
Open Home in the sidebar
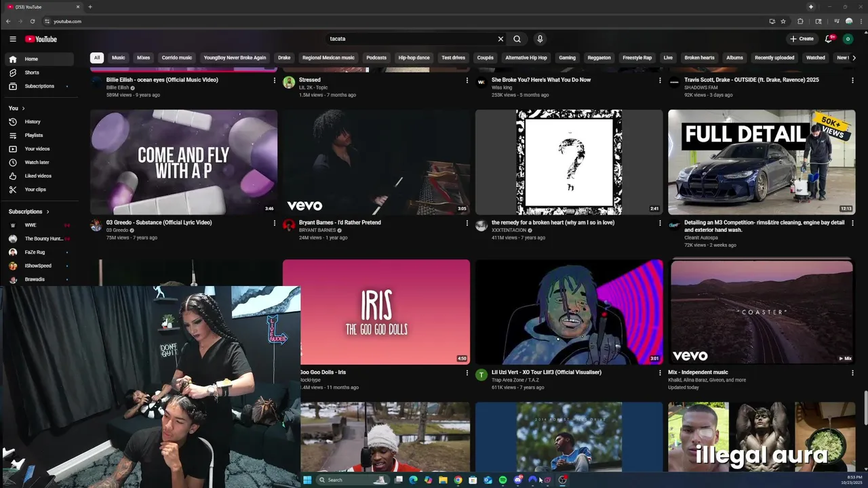pos(41,59)
